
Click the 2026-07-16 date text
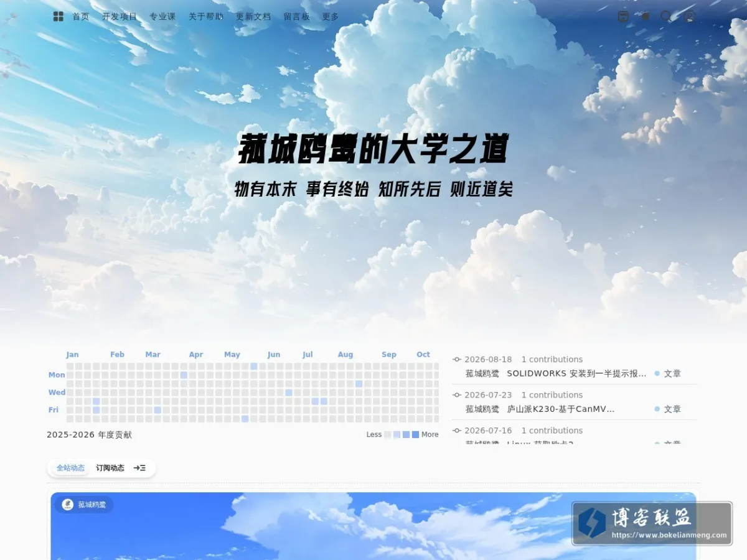tap(488, 430)
